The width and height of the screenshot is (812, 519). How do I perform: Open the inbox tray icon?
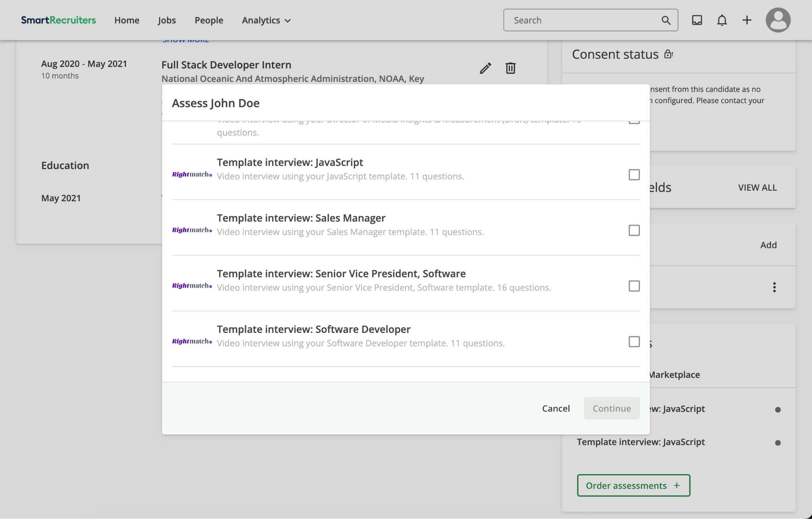[x=697, y=20]
